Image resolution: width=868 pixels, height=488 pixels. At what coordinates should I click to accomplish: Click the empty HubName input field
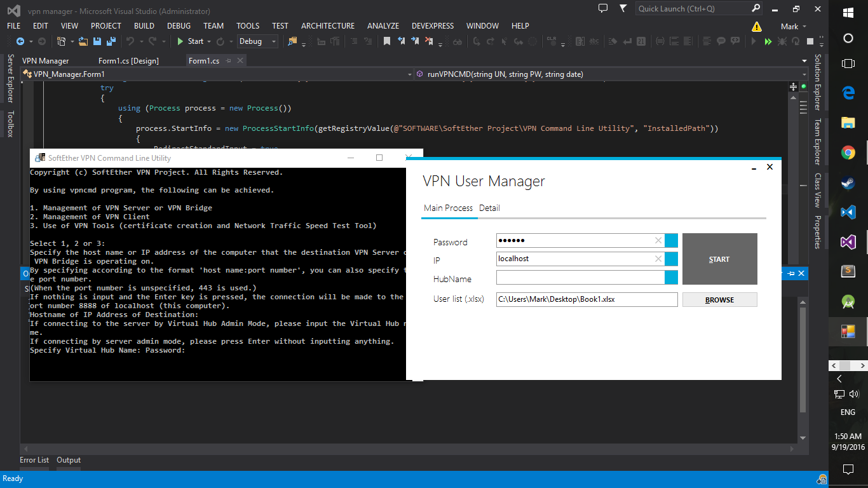(x=580, y=277)
